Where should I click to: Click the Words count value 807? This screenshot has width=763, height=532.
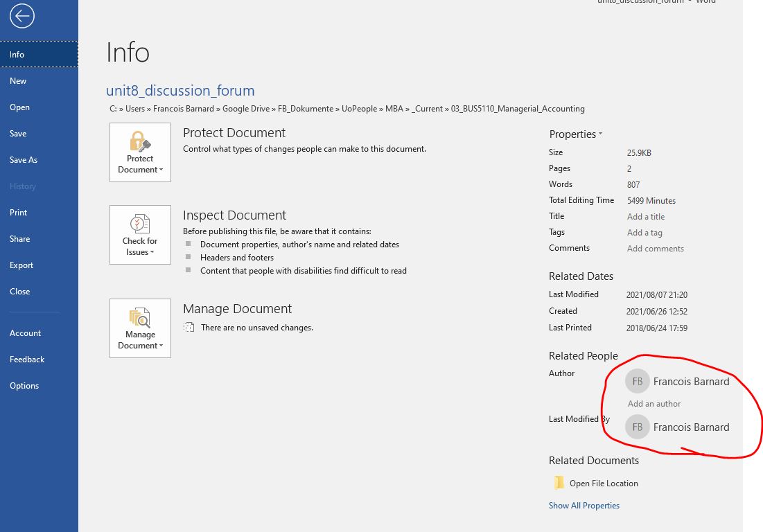pyautogui.click(x=633, y=184)
